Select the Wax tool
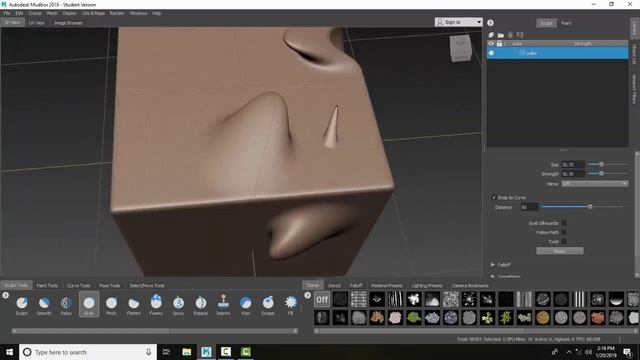The image size is (640, 360). (x=245, y=305)
